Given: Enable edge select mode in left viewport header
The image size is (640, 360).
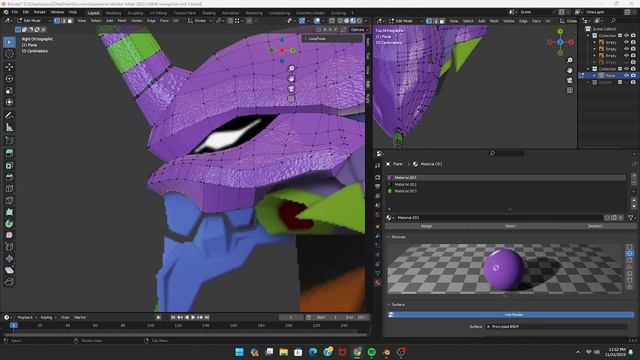Looking at the screenshot, I should click(x=64, y=20).
